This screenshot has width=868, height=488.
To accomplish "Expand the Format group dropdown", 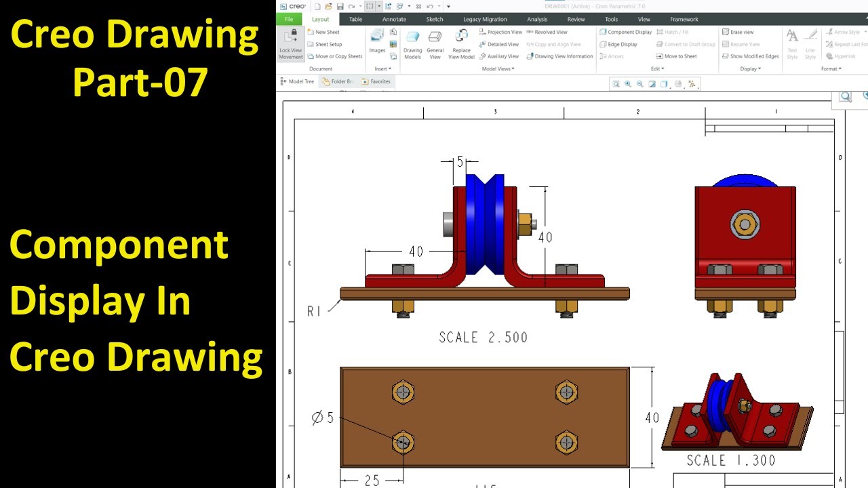I will [831, 68].
